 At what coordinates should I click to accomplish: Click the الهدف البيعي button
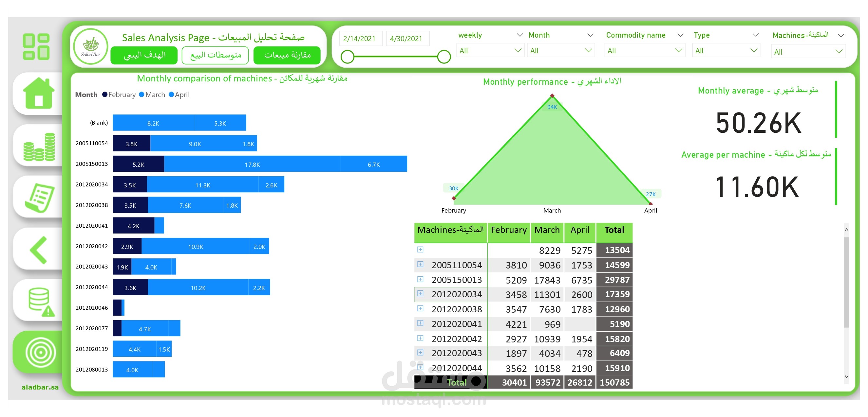coord(144,55)
